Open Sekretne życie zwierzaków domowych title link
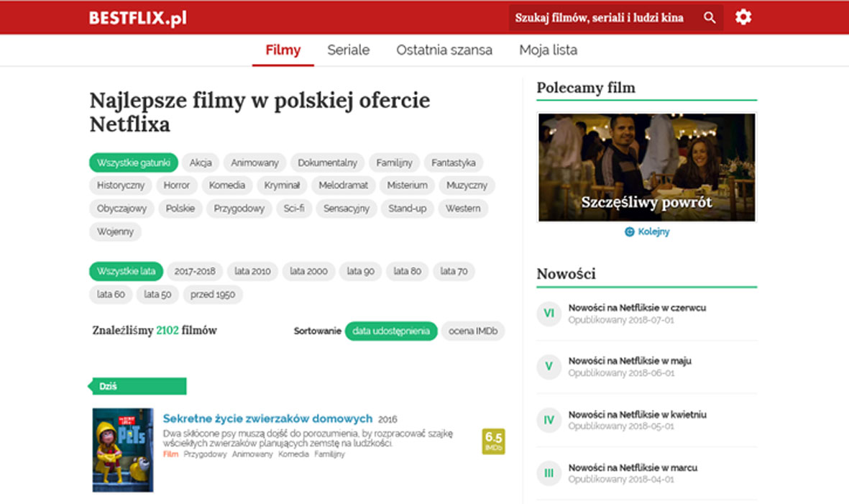Viewport: 849px width, 504px height. tap(267, 418)
